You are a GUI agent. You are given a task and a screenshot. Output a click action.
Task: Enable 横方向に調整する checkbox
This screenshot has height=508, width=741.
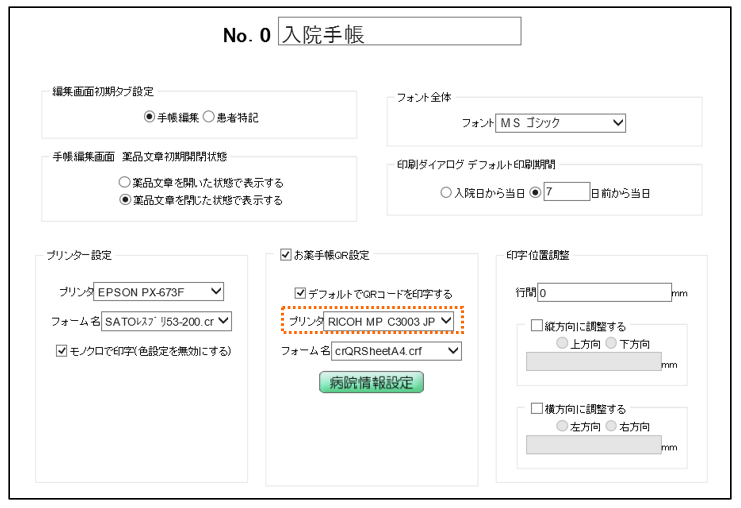537,409
